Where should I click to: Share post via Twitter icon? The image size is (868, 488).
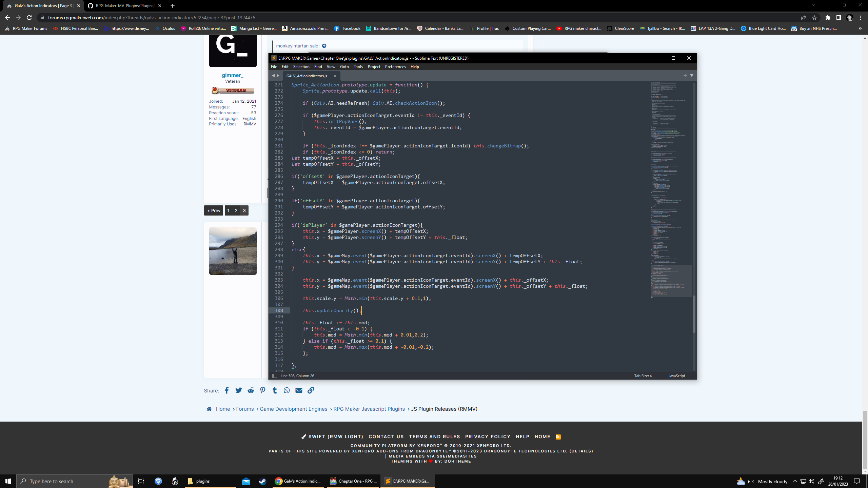coord(239,390)
